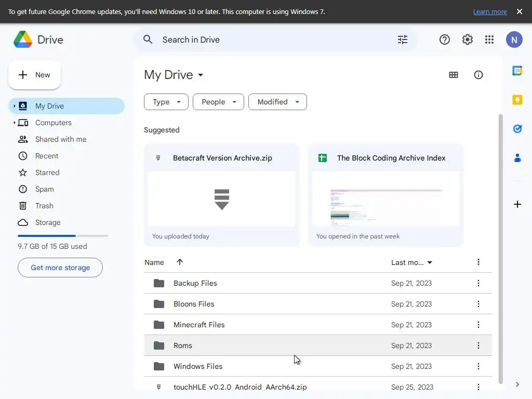Open Betacraft Version Archive.zip suggested card

tap(221, 195)
